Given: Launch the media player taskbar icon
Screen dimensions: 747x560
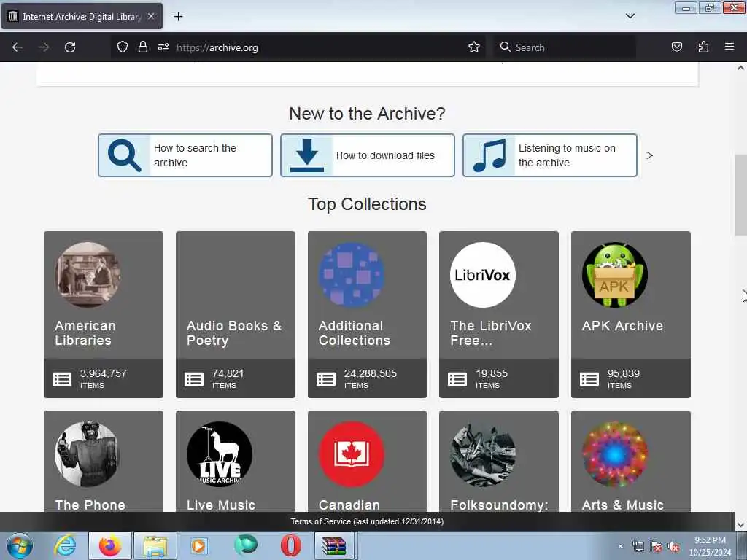Looking at the screenshot, I should [x=199, y=545].
